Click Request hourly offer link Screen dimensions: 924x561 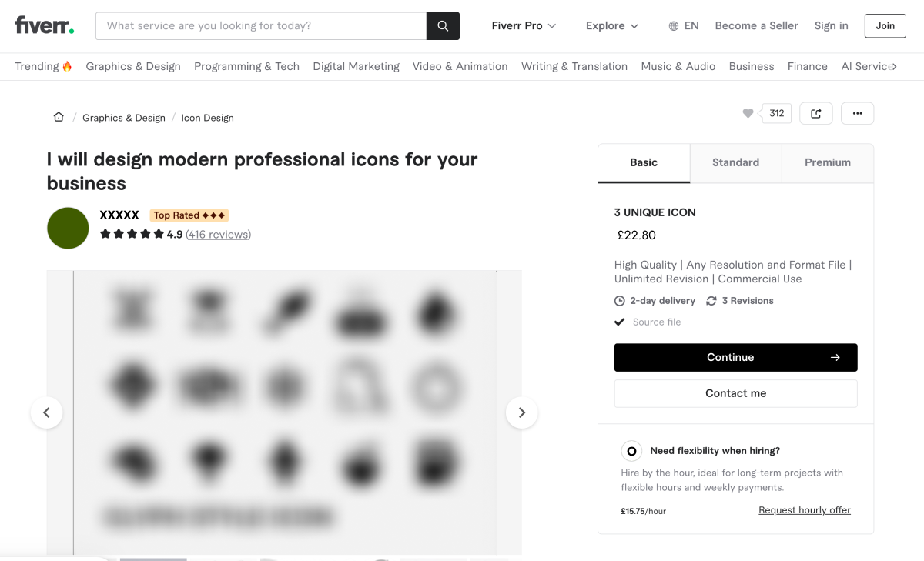pos(805,510)
